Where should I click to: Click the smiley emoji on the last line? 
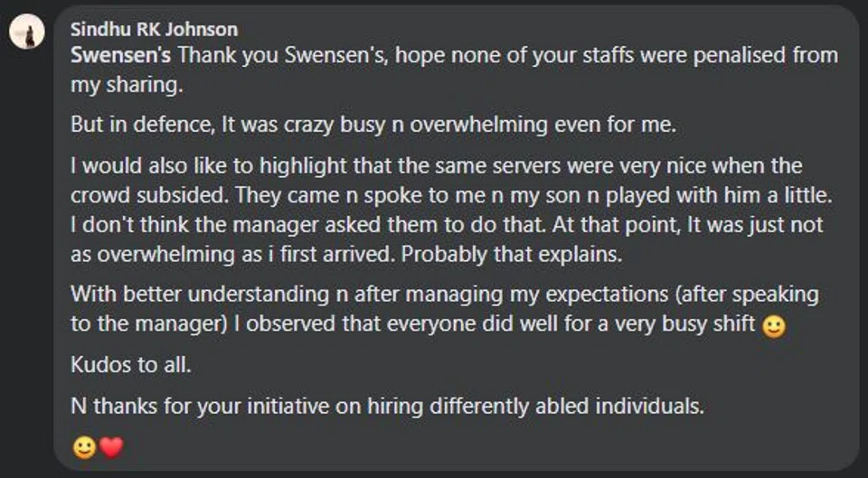click(84, 448)
